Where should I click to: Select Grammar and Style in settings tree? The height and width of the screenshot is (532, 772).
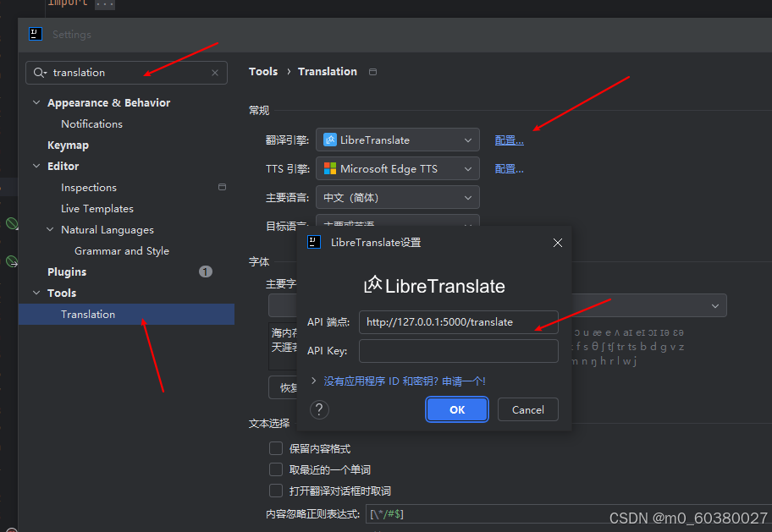point(122,251)
